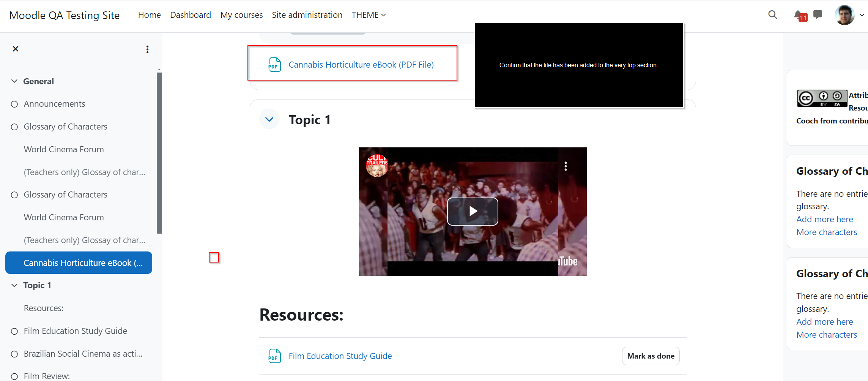Open Cannabis Horticulture eBook (PDF File) link
This screenshot has height=381, width=868.
click(x=361, y=65)
